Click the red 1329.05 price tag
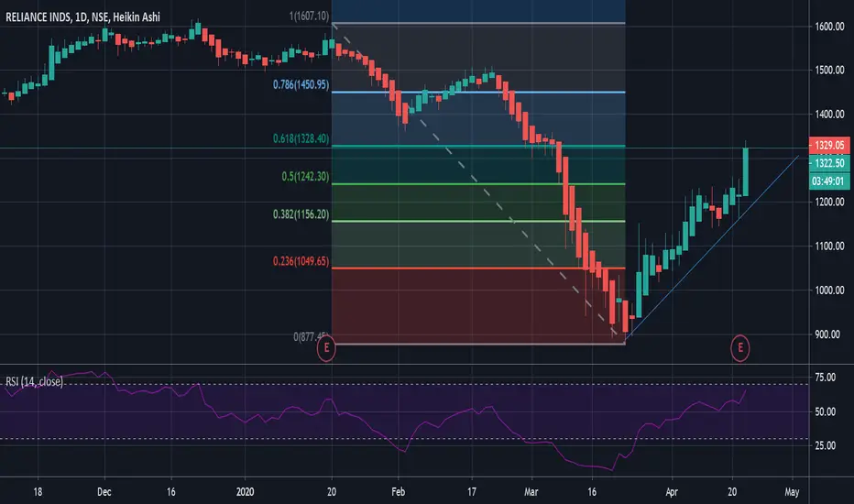 click(829, 145)
